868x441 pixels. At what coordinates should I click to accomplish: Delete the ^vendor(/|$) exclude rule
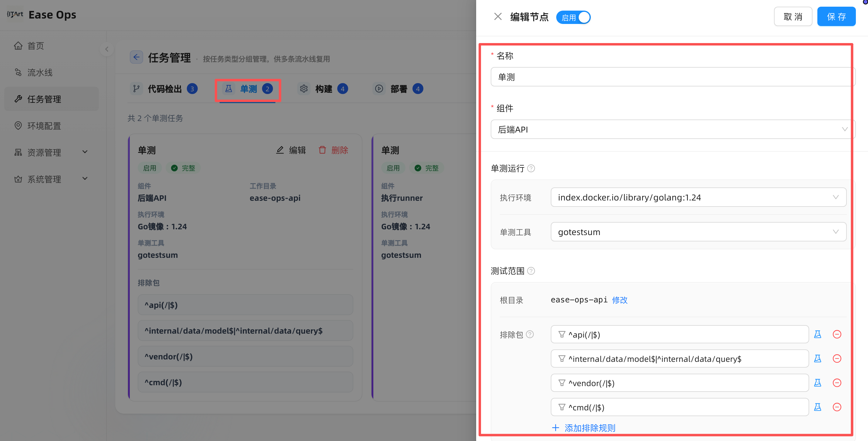(x=837, y=383)
